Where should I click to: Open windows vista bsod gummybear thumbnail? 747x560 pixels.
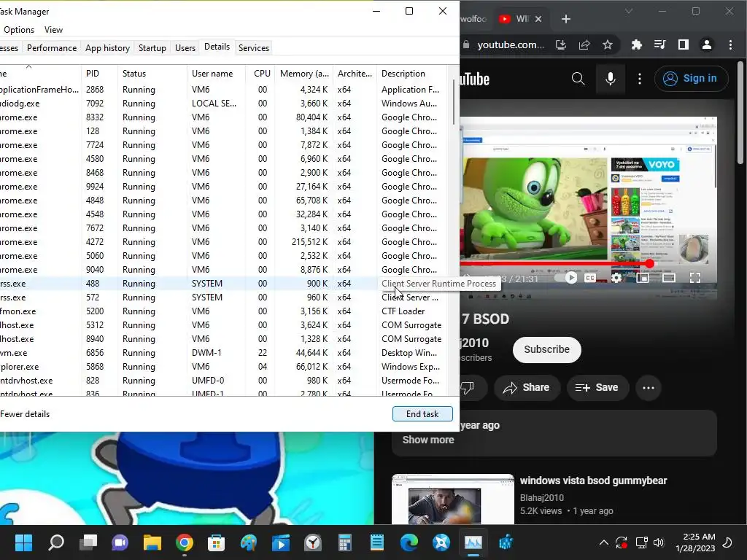click(453, 499)
